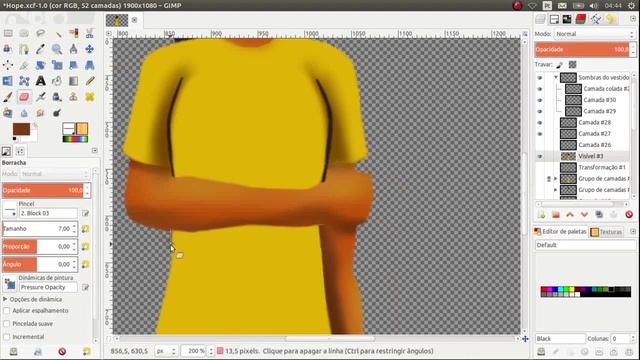This screenshot has width=640, height=360.
Task: Select the Flip tool
Action: [x=8, y=81]
